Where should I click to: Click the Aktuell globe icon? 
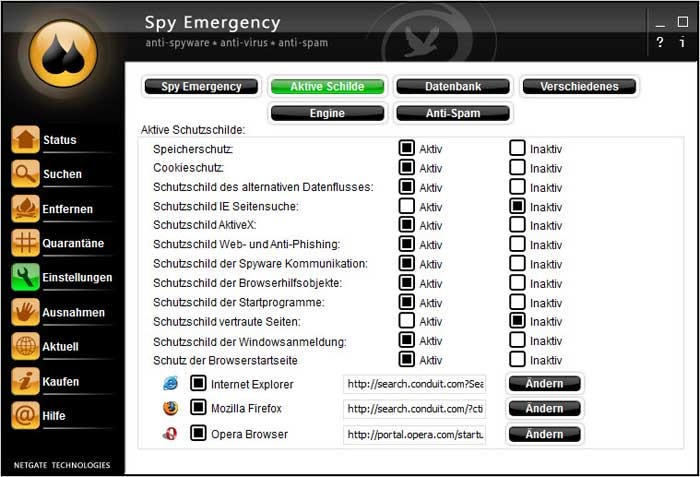coord(25,346)
